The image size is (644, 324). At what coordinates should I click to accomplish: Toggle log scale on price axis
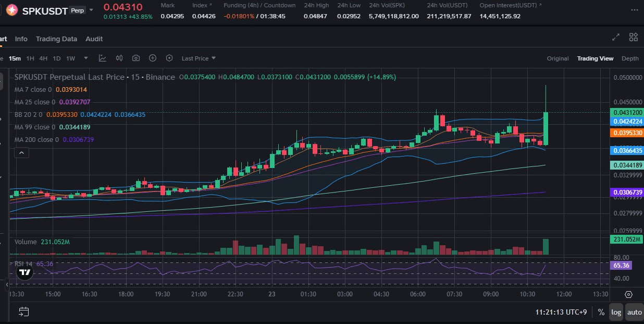point(616,312)
